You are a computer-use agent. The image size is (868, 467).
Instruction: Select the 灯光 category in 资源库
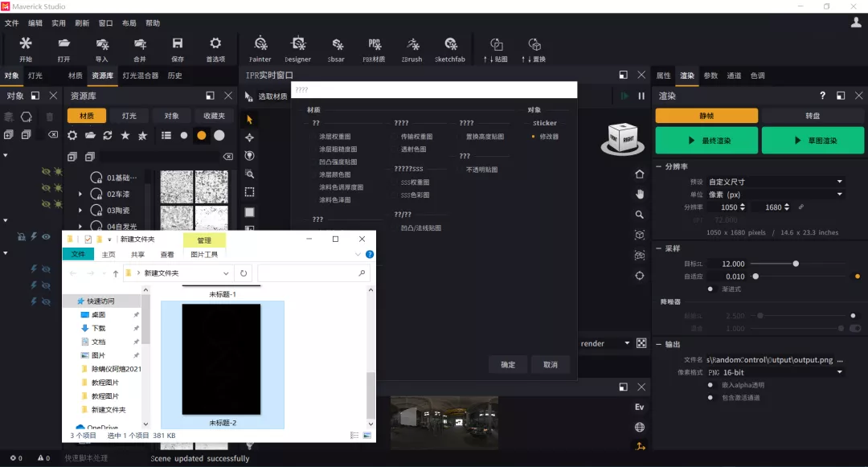[129, 116]
